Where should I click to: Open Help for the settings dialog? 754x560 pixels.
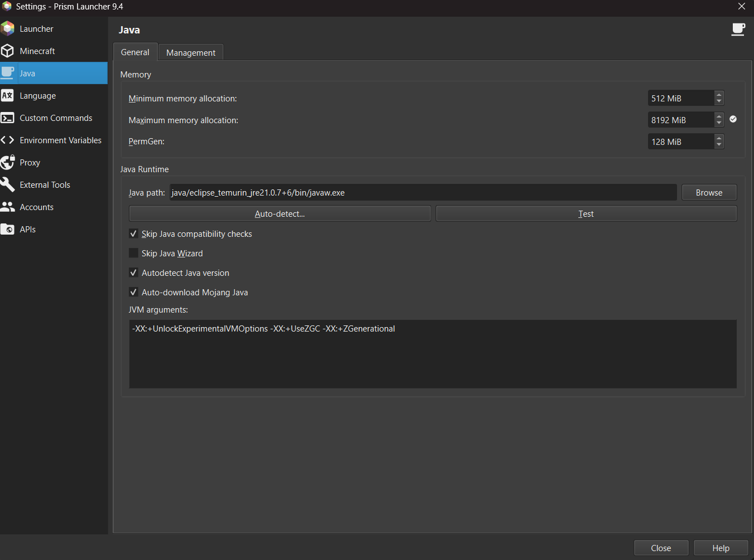721,548
